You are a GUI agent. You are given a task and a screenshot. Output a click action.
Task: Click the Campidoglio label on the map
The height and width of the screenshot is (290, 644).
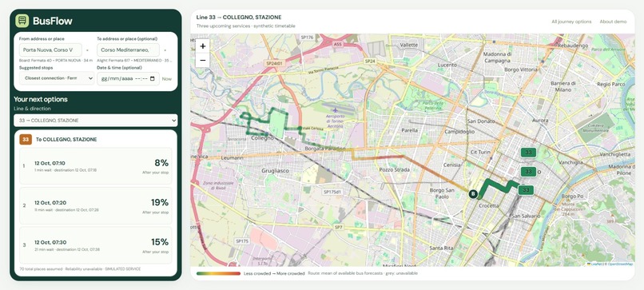(459, 132)
